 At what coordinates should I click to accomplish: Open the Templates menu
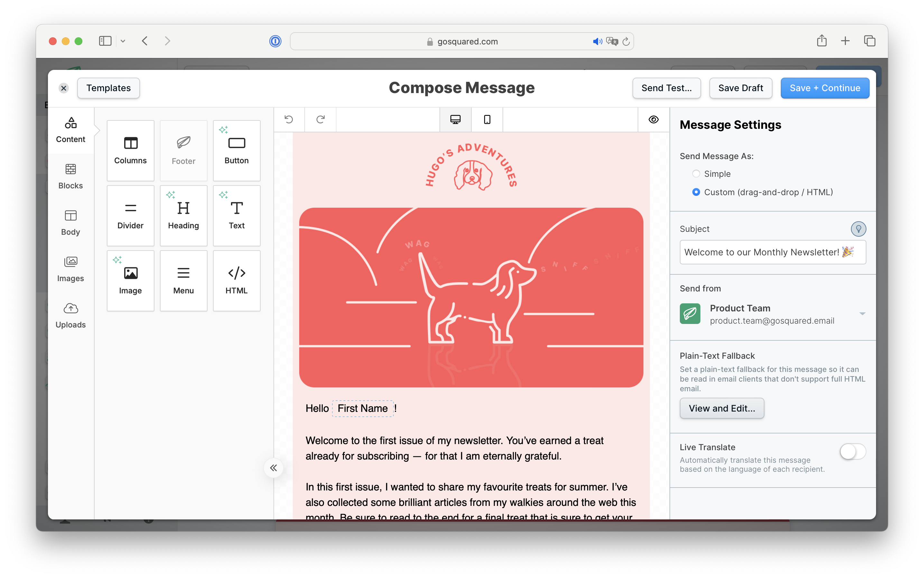pyautogui.click(x=108, y=88)
